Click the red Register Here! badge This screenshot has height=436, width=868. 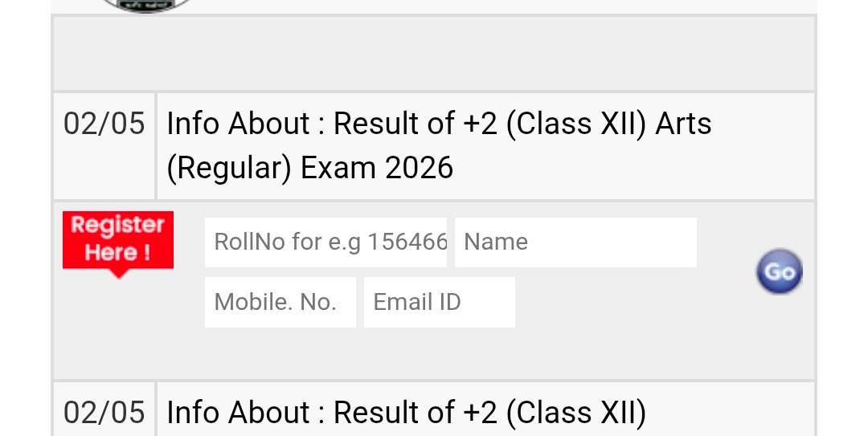(118, 240)
